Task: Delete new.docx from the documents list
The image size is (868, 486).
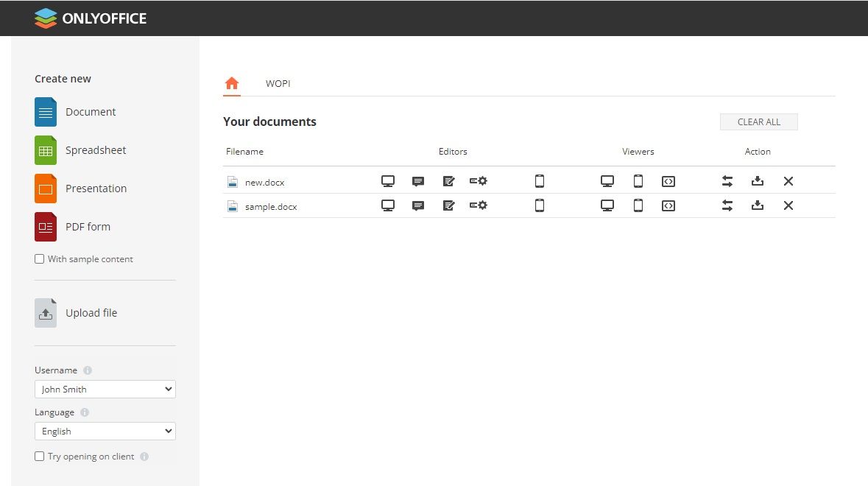Action: (788, 180)
